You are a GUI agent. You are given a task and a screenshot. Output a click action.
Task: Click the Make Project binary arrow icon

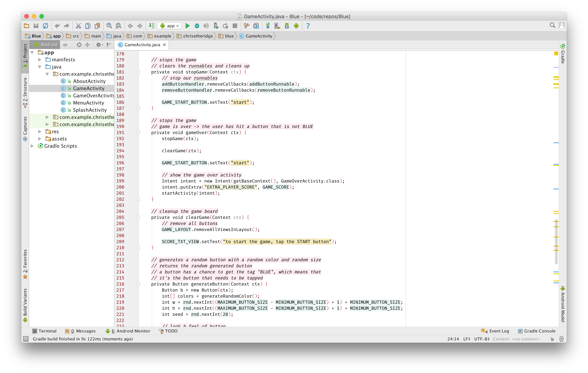[x=151, y=26]
